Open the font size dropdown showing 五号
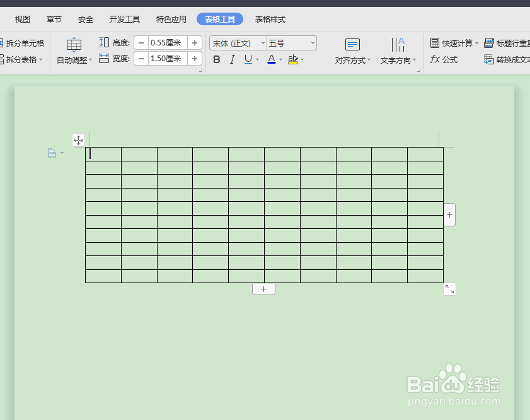The image size is (530, 420). 291,43
